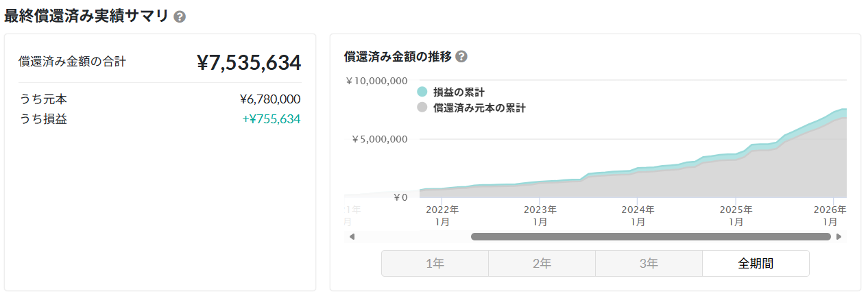Click the 2022年1月 x-axis label
Screen dimensions: 868x300
coord(442,216)
